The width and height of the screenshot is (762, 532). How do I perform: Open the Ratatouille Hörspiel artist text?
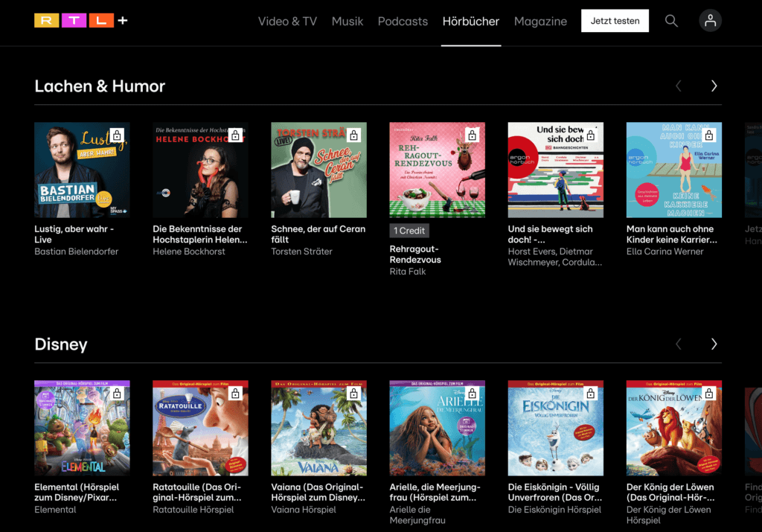point(193,510)
